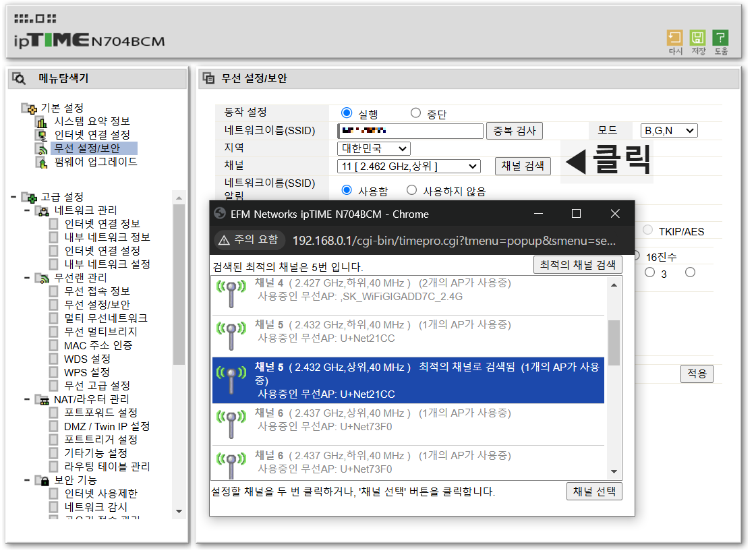Image resolution: width=756 pixels, height=559 pixels.
Task: Open the 채널 11 [2.462 GHz,상위] dropdown
Action: click(409, 167)
